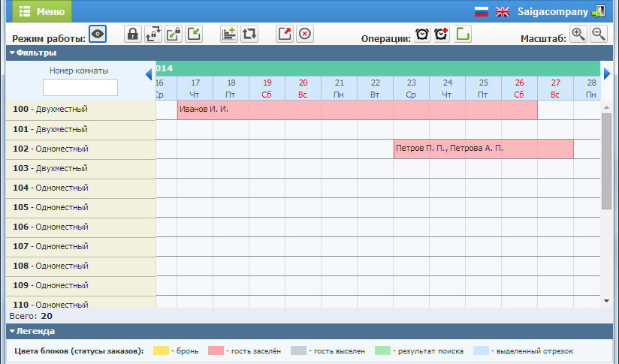This screenshot has width=619, height=364.
Task: Click the padlock mode icon
Action: click(133, 34)
